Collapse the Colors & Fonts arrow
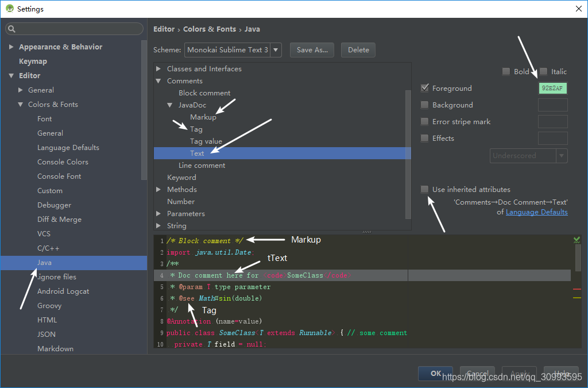This screenshot has height=388, width=588. (x=21, y=104)
